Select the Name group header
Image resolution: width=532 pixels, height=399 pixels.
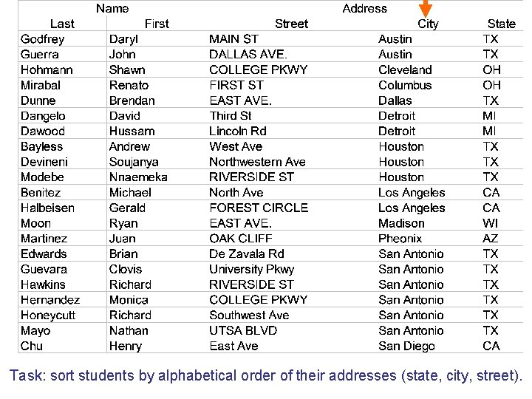coord(112,8)
